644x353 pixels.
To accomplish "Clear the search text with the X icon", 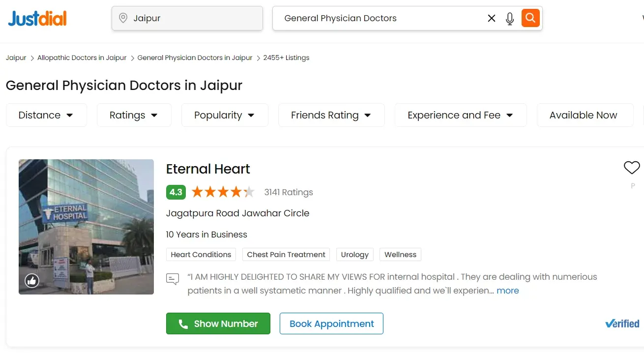I will [x=491, y=18].
